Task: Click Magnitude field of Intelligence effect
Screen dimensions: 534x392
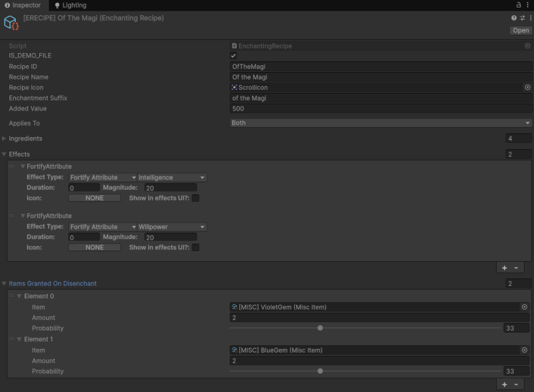Action: [171, 188]
